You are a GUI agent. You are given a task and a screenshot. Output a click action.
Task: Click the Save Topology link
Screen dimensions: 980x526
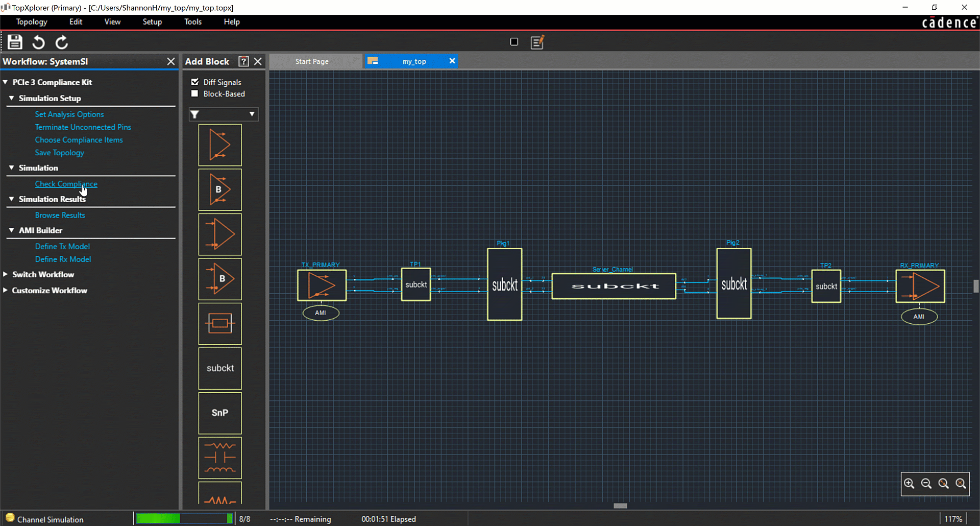tap(60, 153)
